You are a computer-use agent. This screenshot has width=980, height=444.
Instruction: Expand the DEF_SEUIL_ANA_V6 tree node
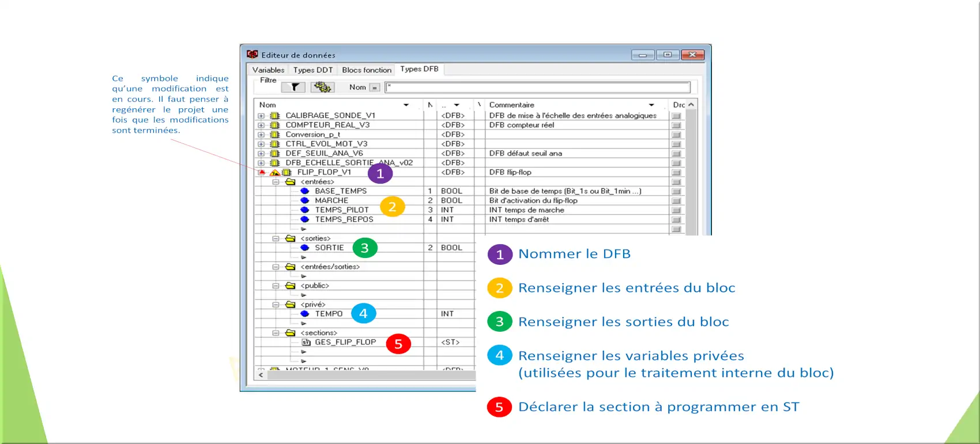[x=261, y=154]
